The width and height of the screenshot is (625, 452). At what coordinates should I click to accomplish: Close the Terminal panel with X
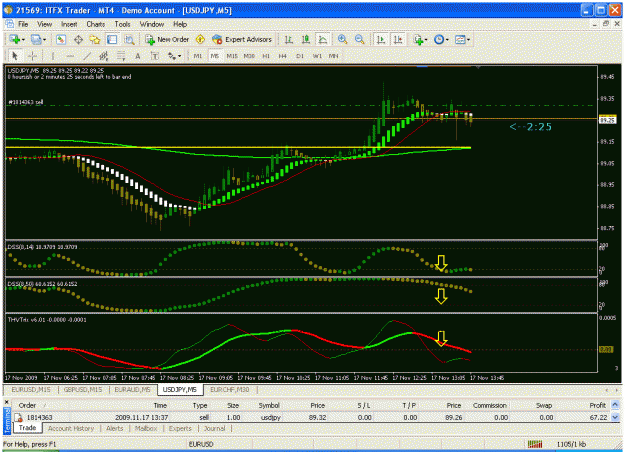point(6,403)
